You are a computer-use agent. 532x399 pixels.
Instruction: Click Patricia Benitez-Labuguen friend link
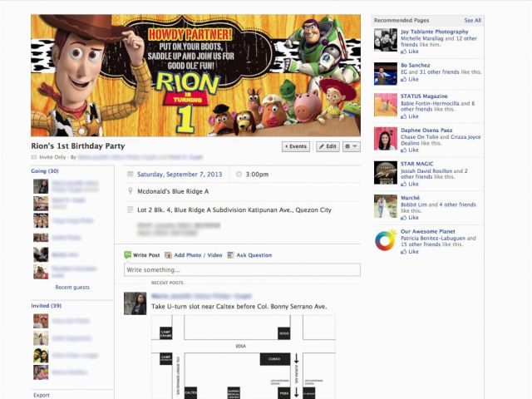[433, 239]
